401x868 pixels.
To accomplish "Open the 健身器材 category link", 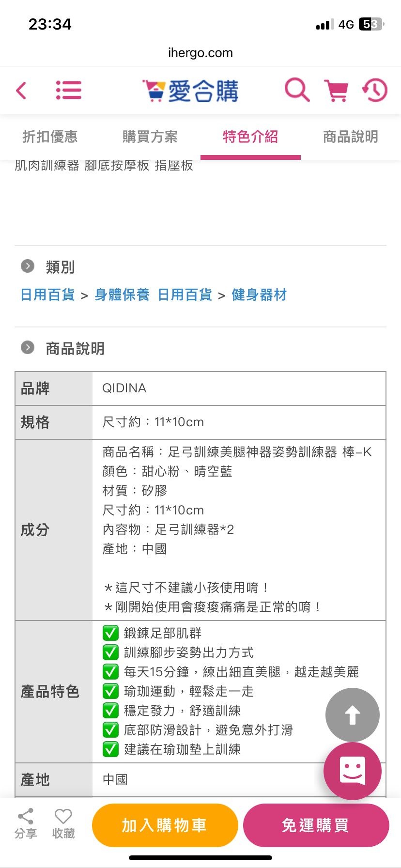I will [259, 294].
